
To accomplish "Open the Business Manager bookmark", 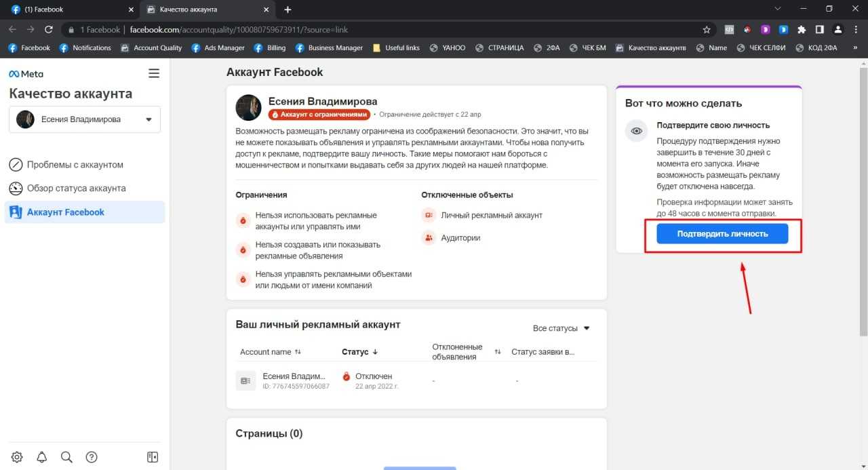I will [329, 48].
